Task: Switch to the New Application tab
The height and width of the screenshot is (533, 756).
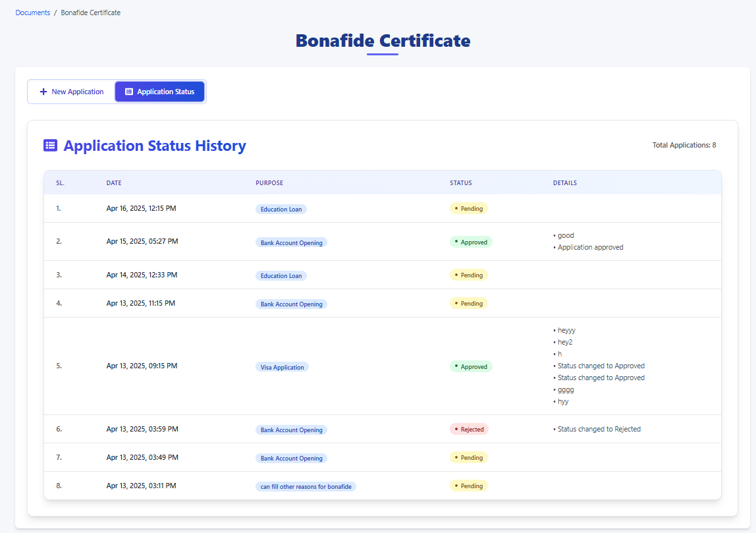Action: click(71, 92)
